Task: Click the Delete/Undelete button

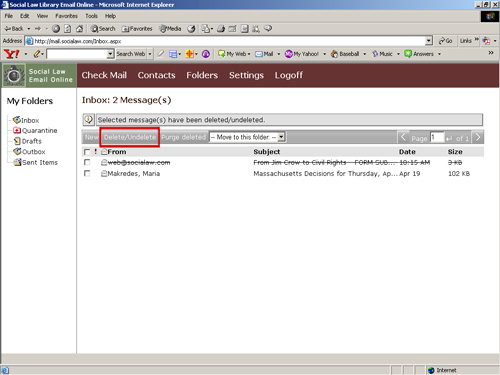Action: coord(130,137)
